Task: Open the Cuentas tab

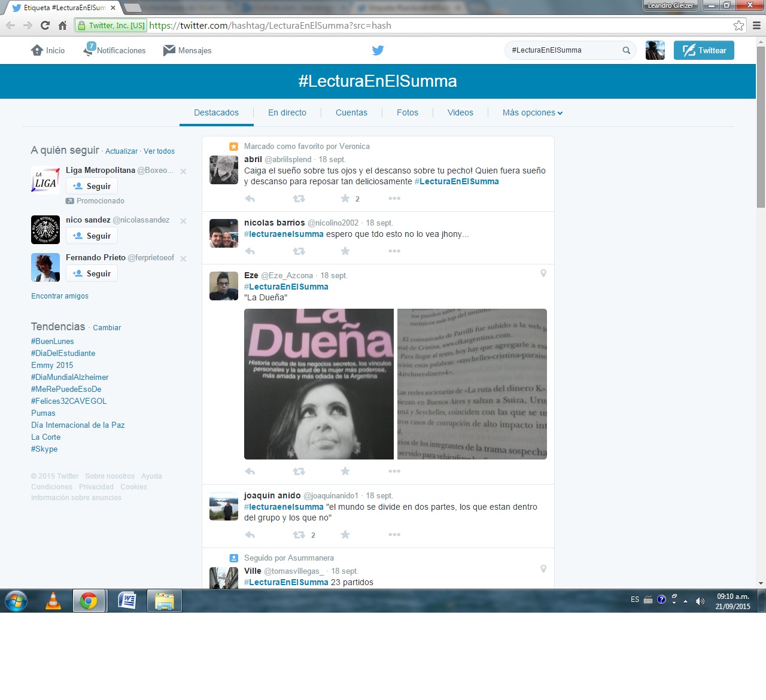Action: coord(351,112)
